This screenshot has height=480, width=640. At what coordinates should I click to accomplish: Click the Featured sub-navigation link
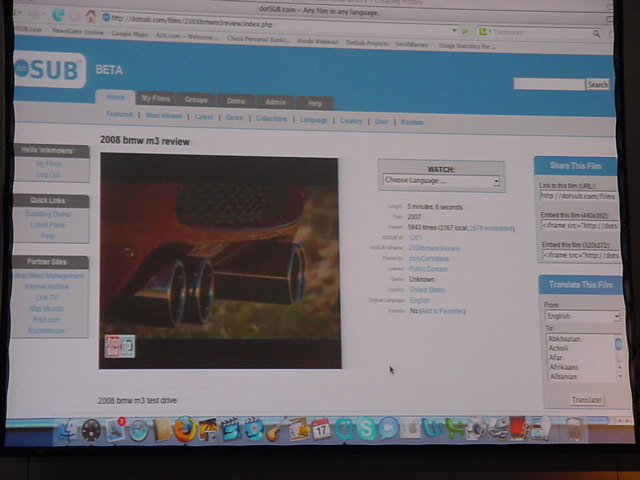(x=119, y=114)
